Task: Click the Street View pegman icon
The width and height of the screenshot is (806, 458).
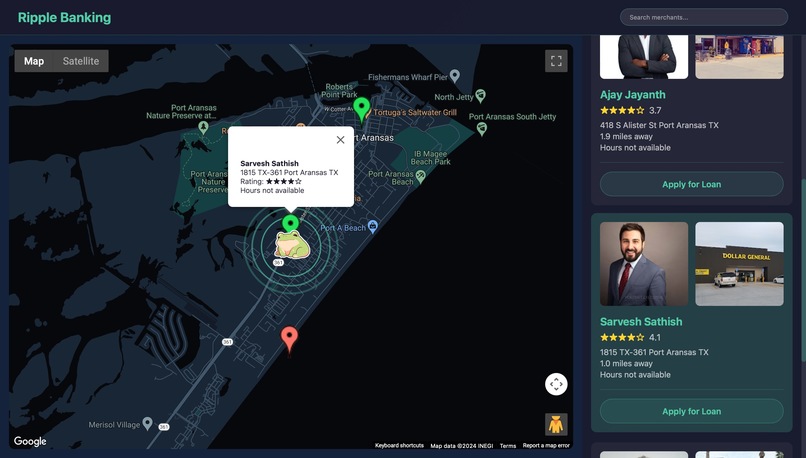Action: point(556,425)
